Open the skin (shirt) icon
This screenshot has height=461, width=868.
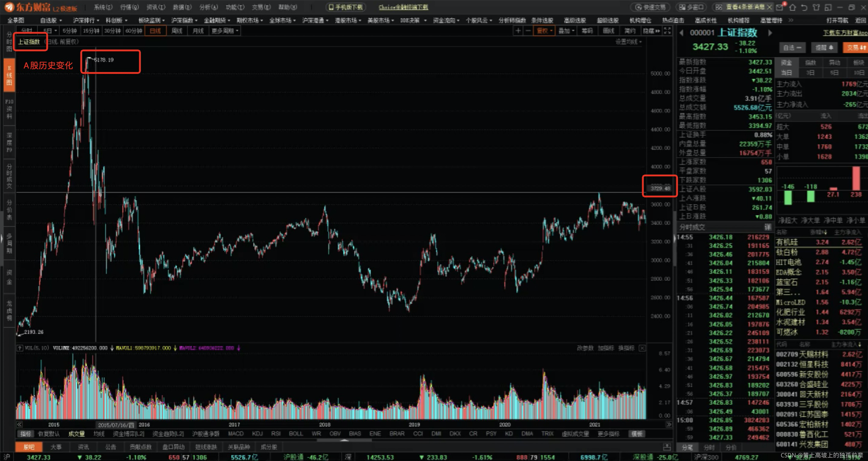(x=816, y=7)
